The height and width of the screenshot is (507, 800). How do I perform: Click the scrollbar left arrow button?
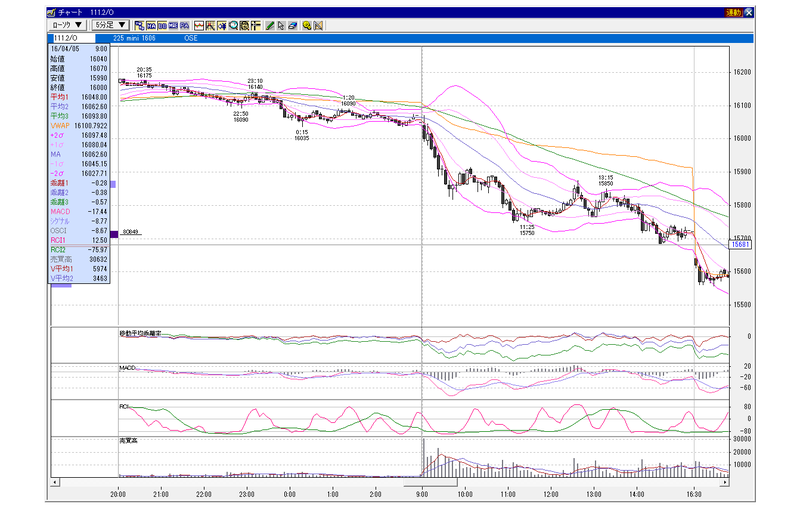[x=55, y=482]
